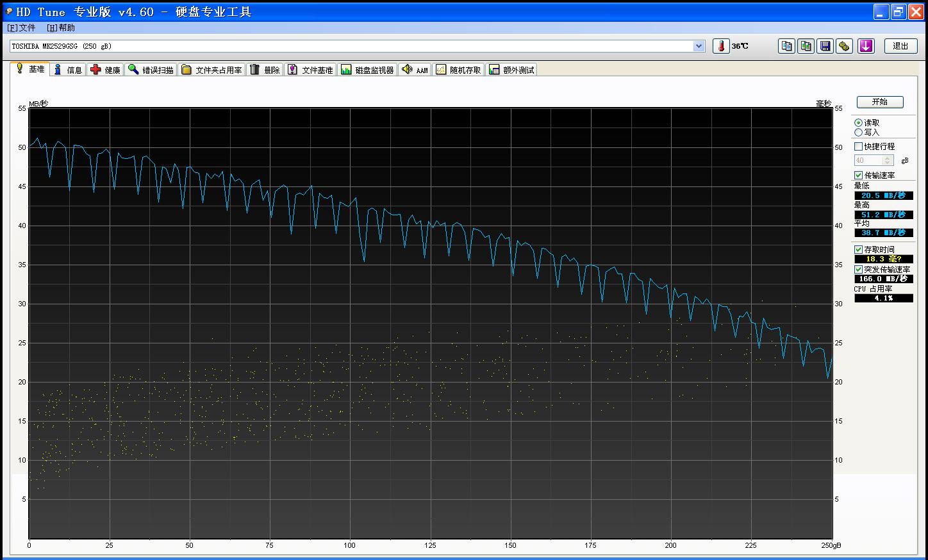This screenshot has height=560, width=928.
Task: Open the 健康 health tab
Action: coord(105,70)
